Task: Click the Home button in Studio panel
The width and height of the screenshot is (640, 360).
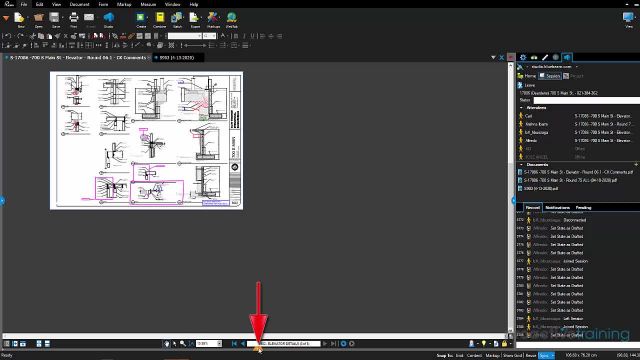Action: pos(527,76)
